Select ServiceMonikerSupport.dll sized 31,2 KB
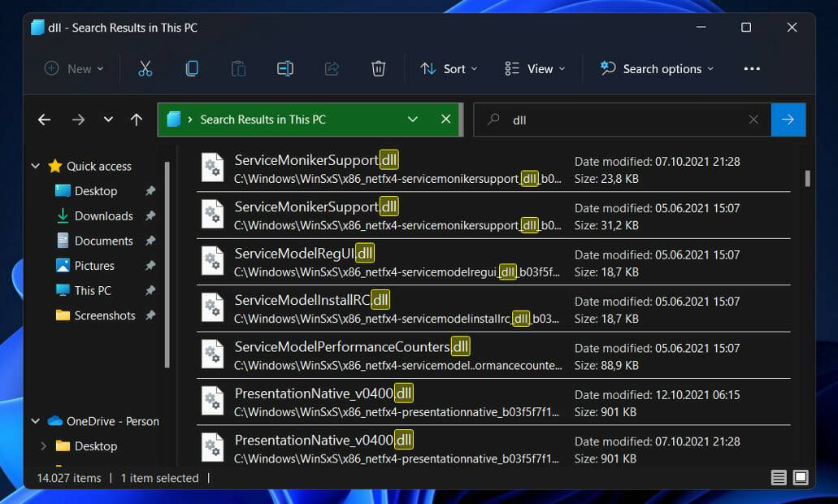838x504 pixels. tap(493, 215)
